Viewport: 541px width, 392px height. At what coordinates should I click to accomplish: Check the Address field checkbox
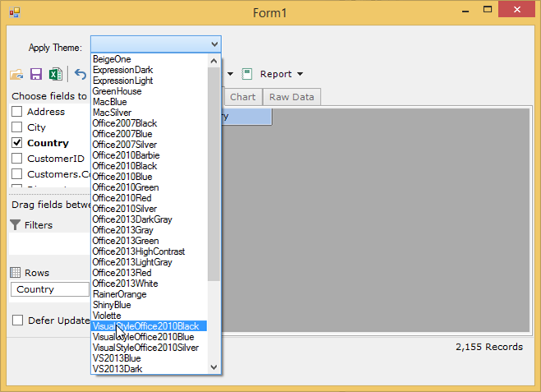click(x=16, y=112)
